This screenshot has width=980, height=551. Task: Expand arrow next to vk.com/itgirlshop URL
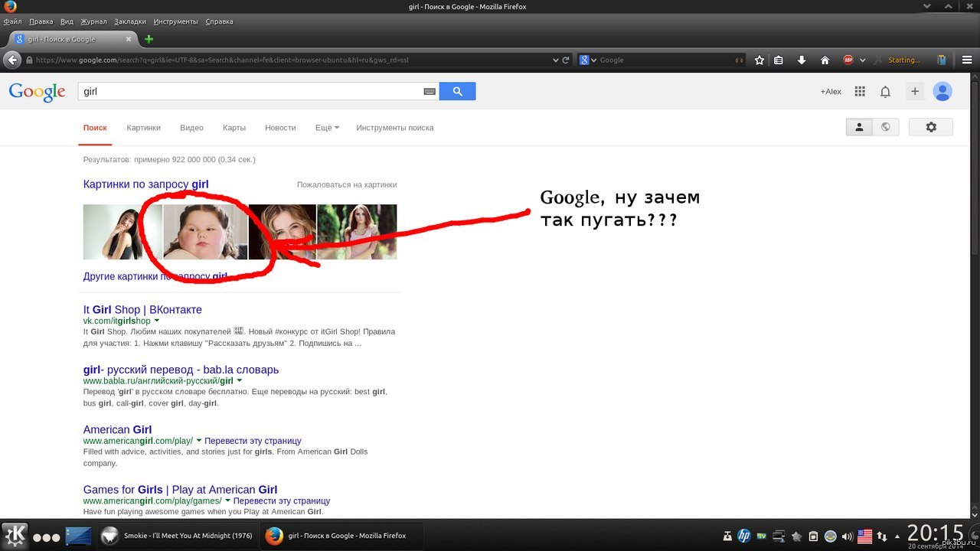point(157,321)
